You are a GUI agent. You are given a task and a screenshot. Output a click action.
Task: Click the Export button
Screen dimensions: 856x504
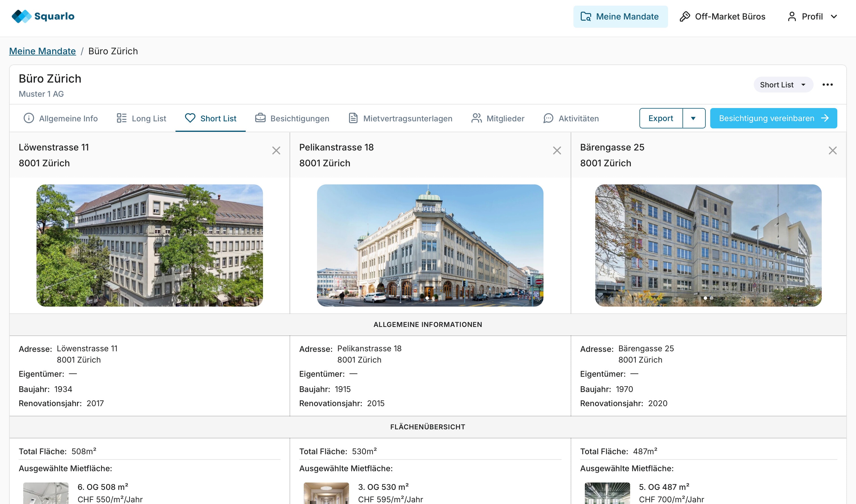coord(660,118)
